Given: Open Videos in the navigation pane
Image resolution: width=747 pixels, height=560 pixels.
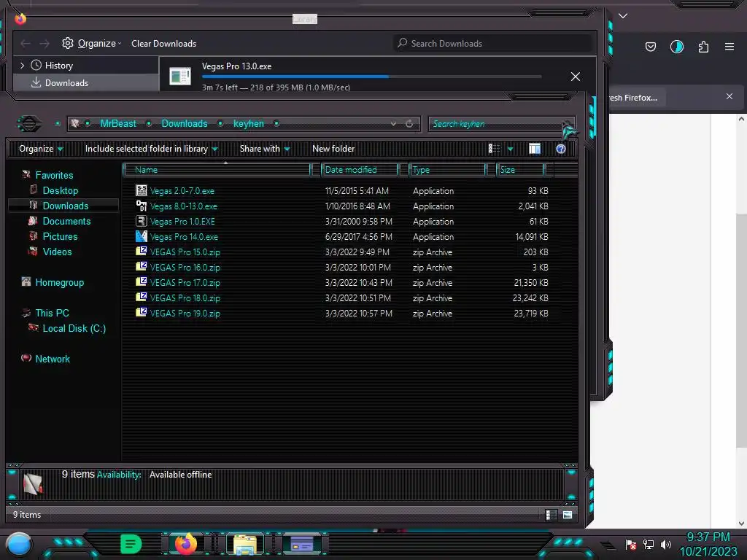Looking at the screenshot, I should [57, 252].
